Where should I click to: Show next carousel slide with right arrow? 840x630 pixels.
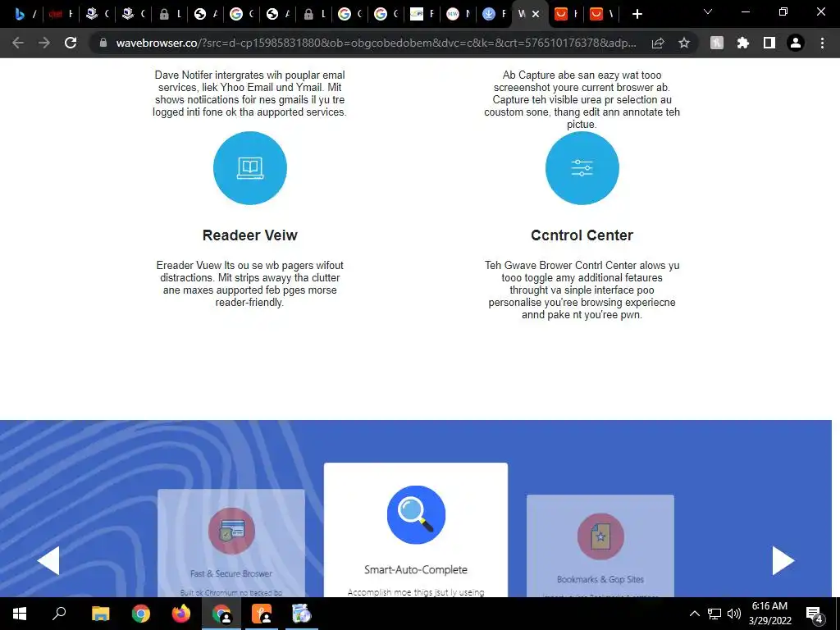pyautogui.click(x=783, y=560)
